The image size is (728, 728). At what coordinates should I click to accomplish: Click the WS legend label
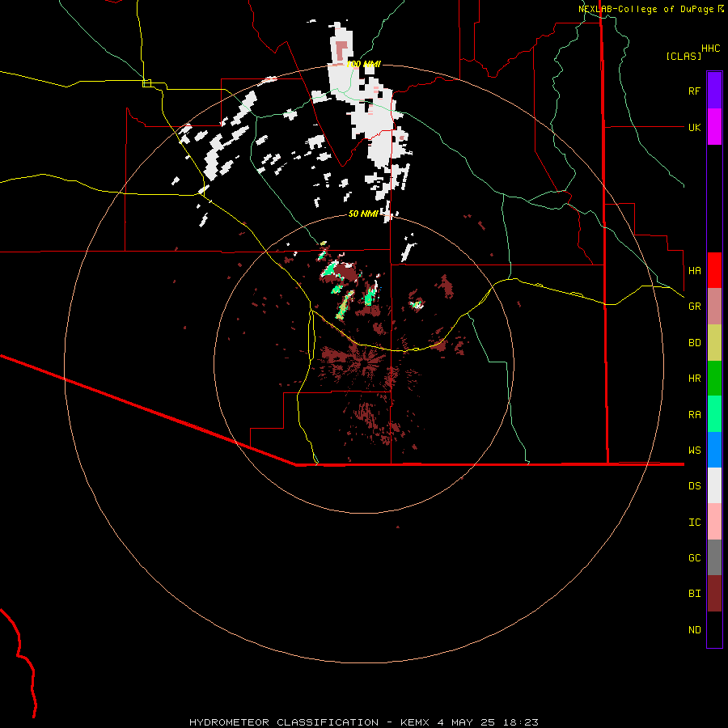tap(694, 450)
